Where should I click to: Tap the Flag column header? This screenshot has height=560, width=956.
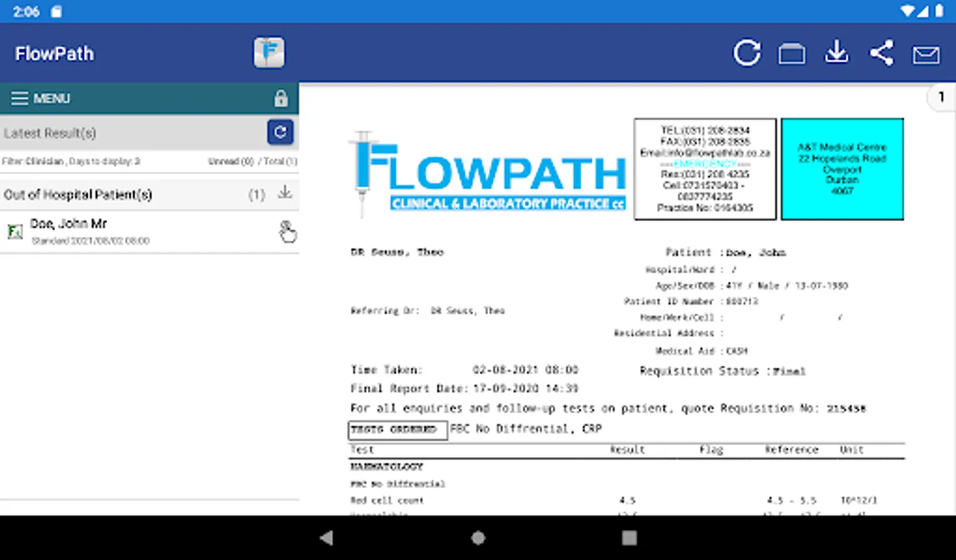711,449
